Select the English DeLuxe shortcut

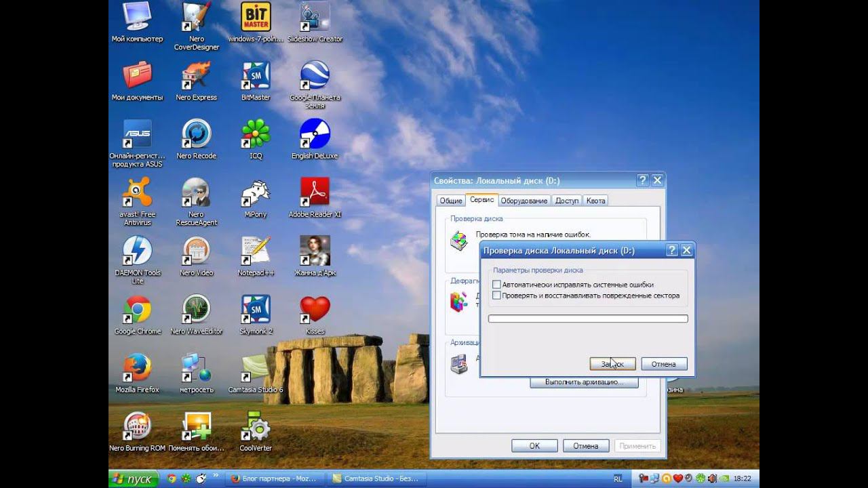(x=315, y=139)
